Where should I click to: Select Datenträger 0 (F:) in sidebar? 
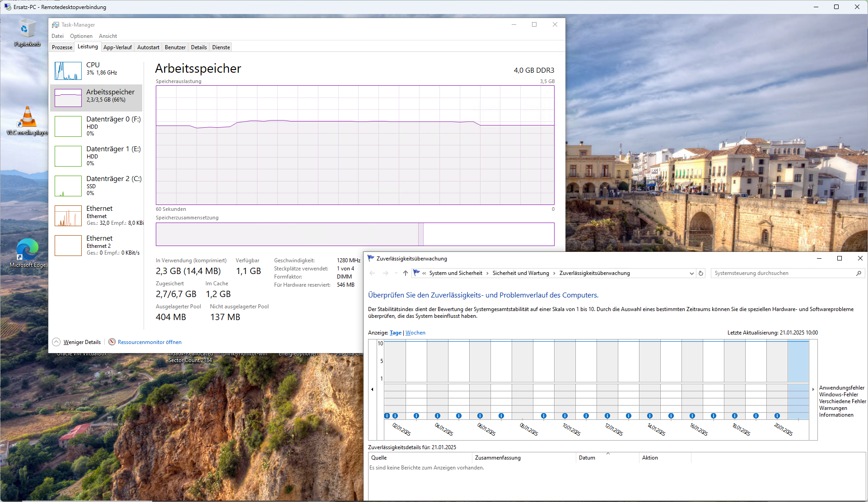coord(96,126)
